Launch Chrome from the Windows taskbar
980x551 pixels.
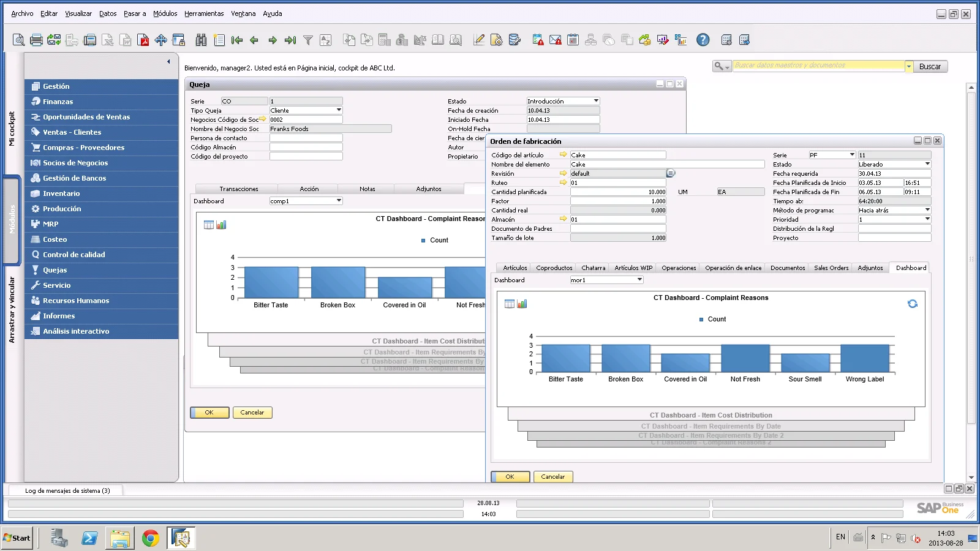click(x=151, y=538)
